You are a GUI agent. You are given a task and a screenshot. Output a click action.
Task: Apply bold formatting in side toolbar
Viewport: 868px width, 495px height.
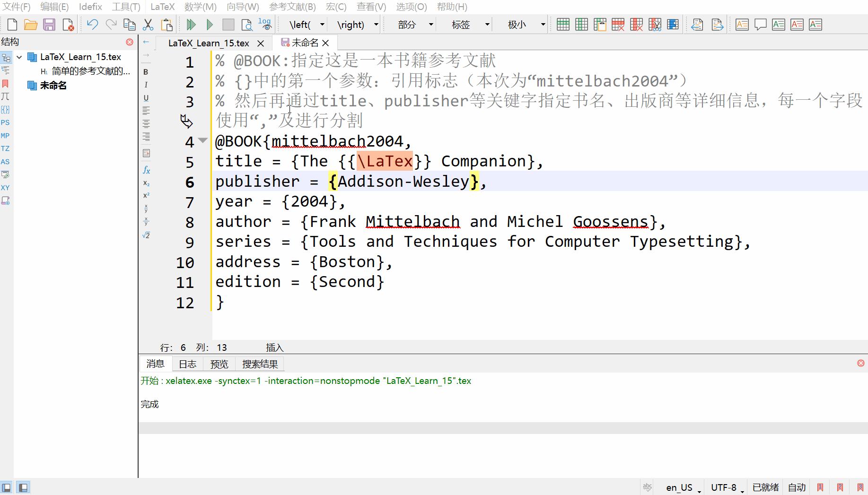pyautogui.click(x=146, y=72)
